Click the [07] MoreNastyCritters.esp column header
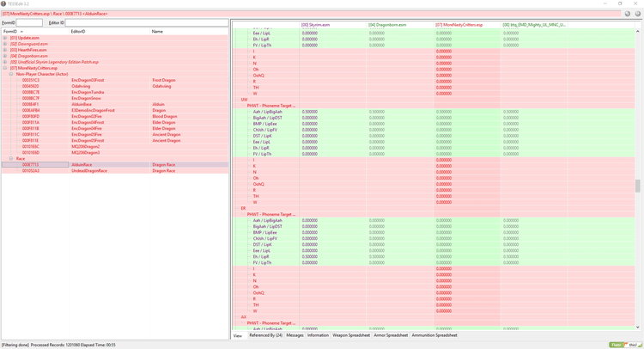The width and height of the screenshot is (644, 349). 467,25
